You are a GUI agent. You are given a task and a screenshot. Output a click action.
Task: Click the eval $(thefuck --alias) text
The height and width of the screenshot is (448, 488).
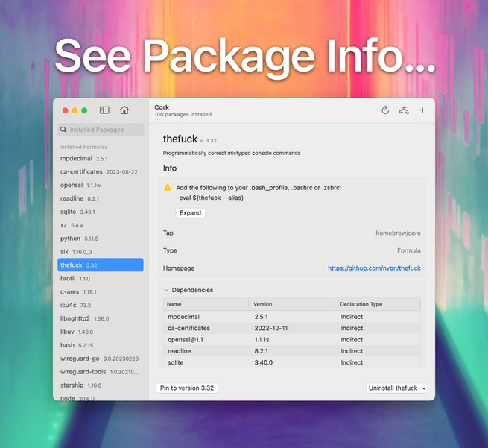click(x=212, y=198)
